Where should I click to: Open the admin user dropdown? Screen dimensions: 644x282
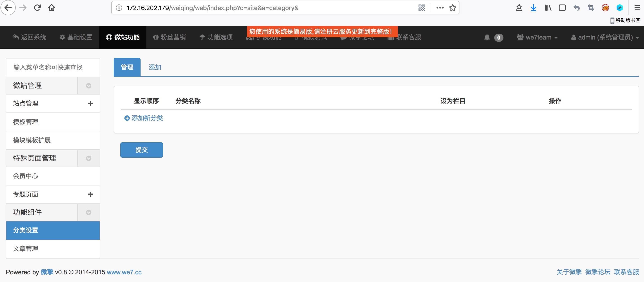click(x=605, y=37)
